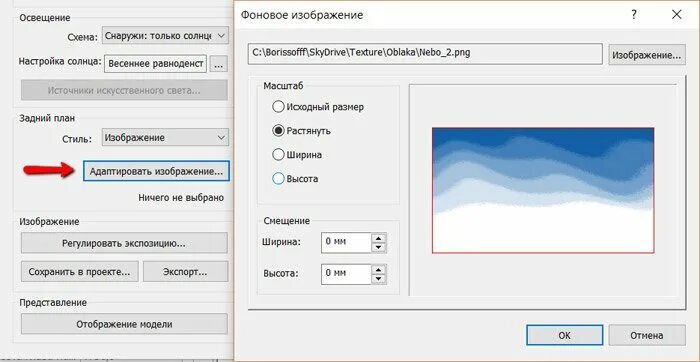Click the Высота offset input field
Screen dimensions: 700x362
[x=346, y=274]
